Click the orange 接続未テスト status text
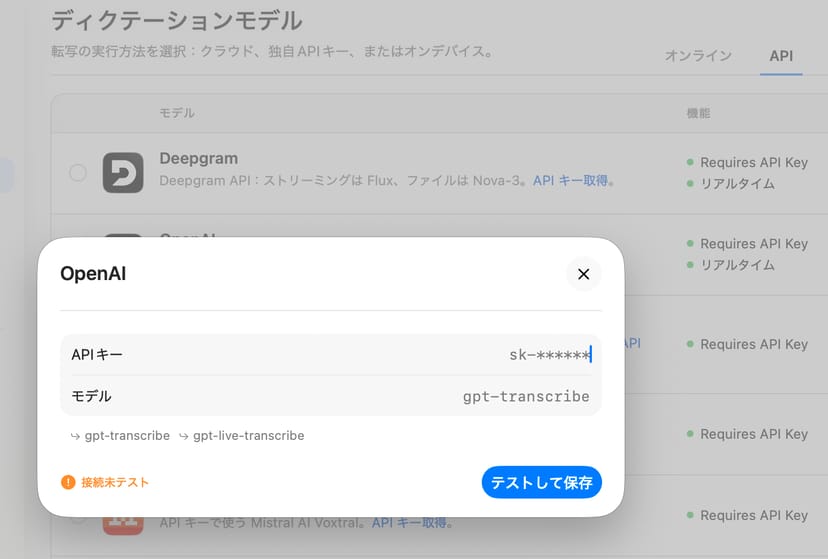Image resolution: width=828 pixels, height=559 pixels. click(115, 482)
